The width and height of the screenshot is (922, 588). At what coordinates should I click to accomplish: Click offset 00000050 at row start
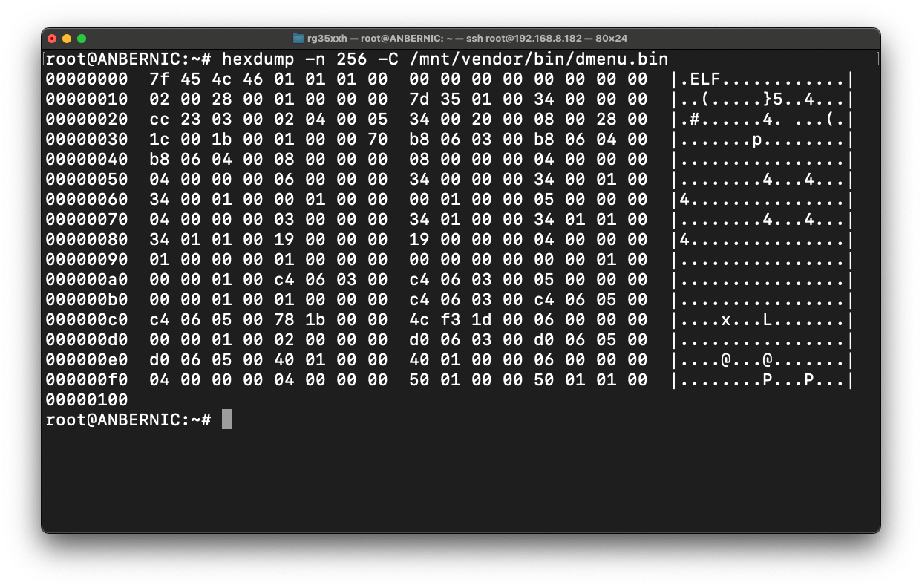coord(87,179)
